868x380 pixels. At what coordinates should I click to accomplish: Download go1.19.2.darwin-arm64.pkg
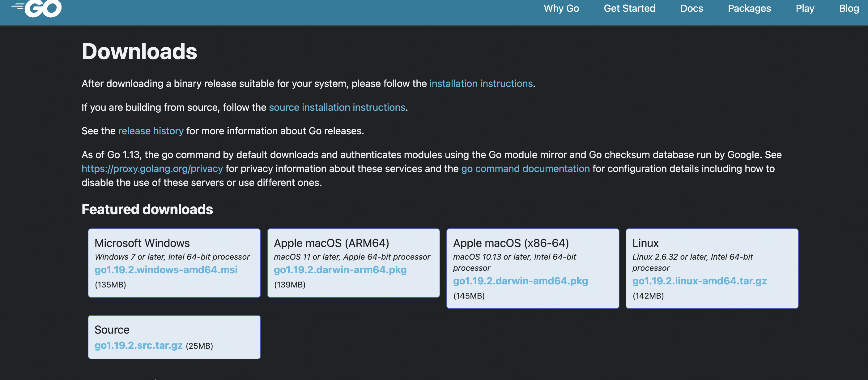point(340,270)
